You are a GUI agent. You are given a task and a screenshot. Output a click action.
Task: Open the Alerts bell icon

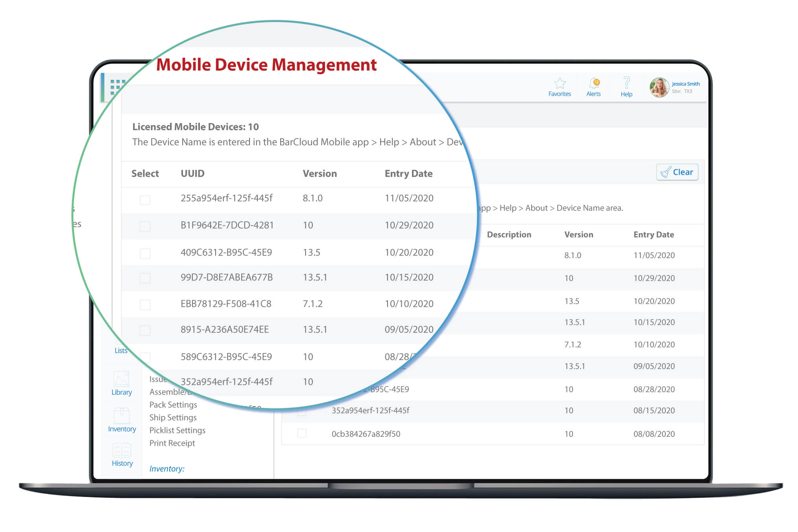click(594, 83)
